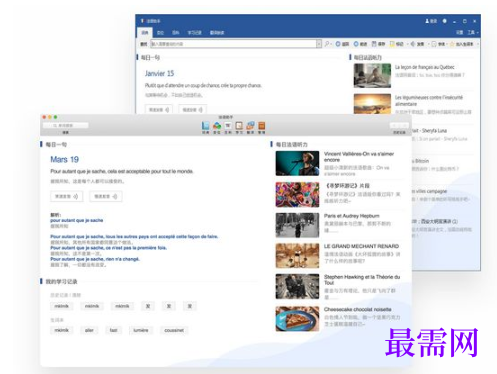Open the 工具 dropdown menu in Windows window
Viewport: 497px width, 374px height.
coord(473,32)
